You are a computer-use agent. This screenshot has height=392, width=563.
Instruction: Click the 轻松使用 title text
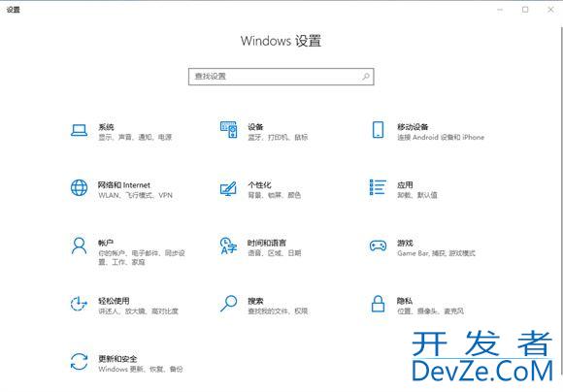coord(114,301)
